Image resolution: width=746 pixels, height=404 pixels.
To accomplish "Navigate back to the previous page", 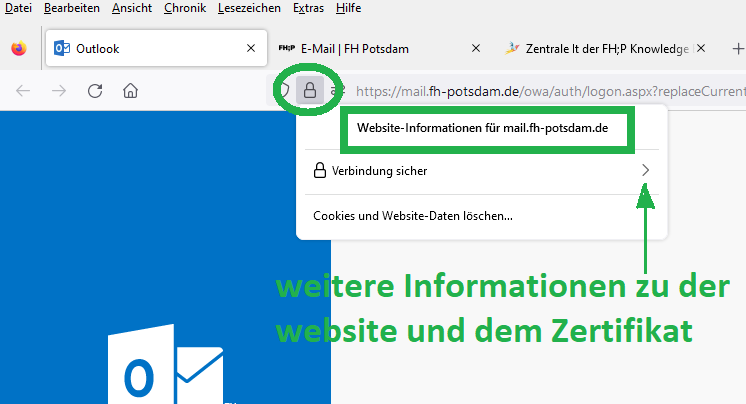I will [x=23, y=91].
